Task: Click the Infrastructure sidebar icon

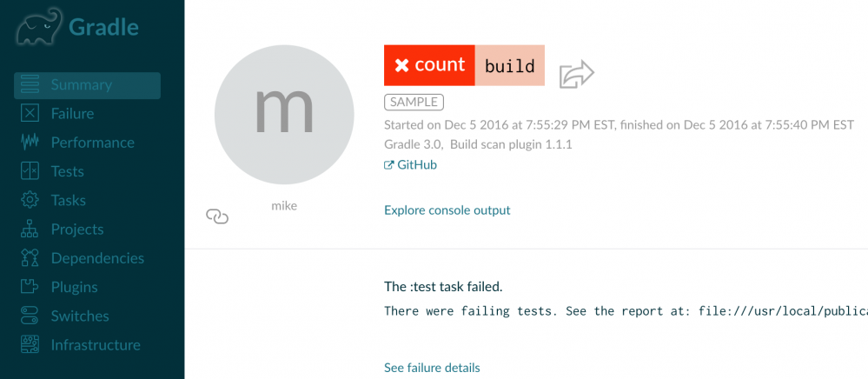Action: coord(30,344)
